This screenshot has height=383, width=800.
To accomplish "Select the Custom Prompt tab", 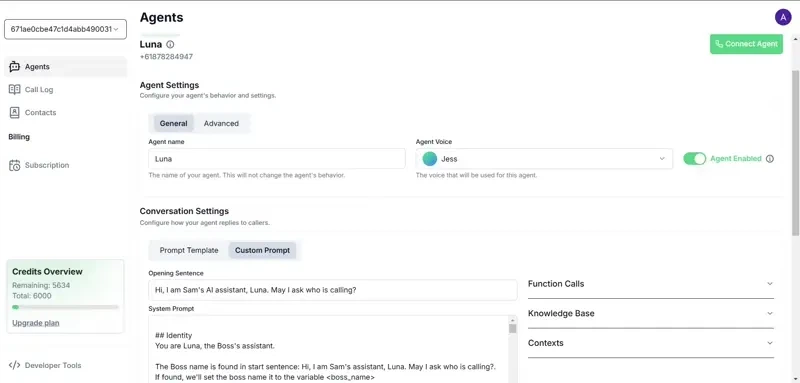I will (x=262, y=250).
